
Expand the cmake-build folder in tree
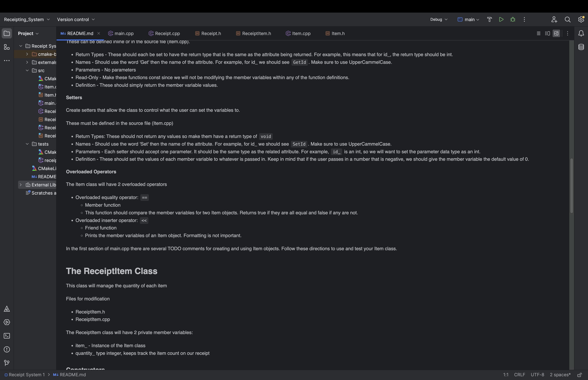click(x=27, y=54)
